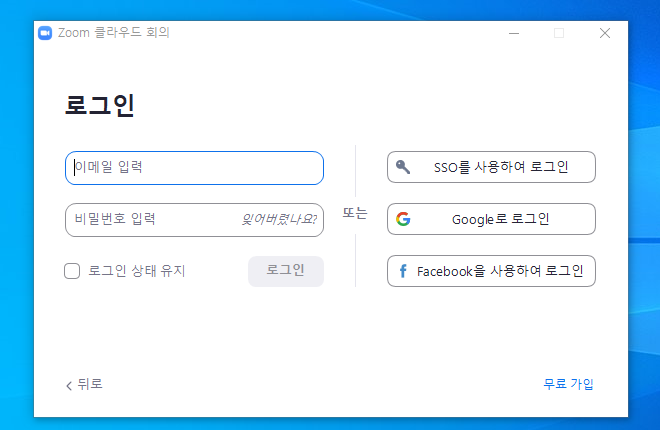Click the Zoom camera logo icon
The height and width of the screenshot is (430, 660).
point(45,33)
